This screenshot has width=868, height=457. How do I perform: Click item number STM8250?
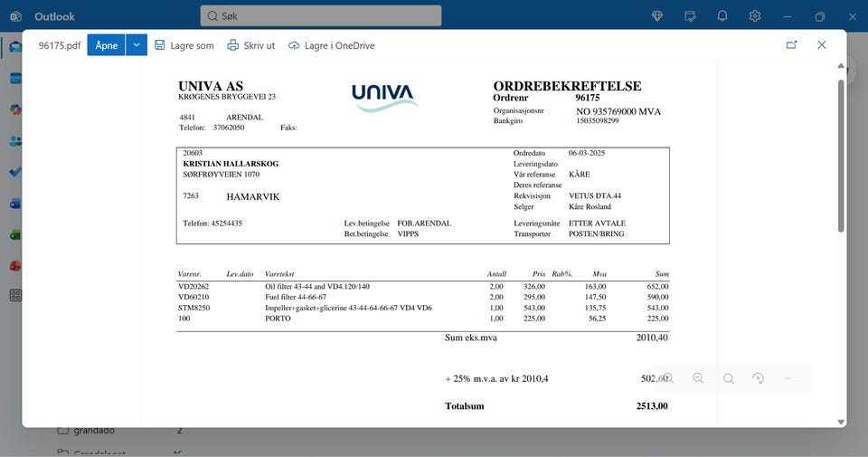tap(193, 308)
